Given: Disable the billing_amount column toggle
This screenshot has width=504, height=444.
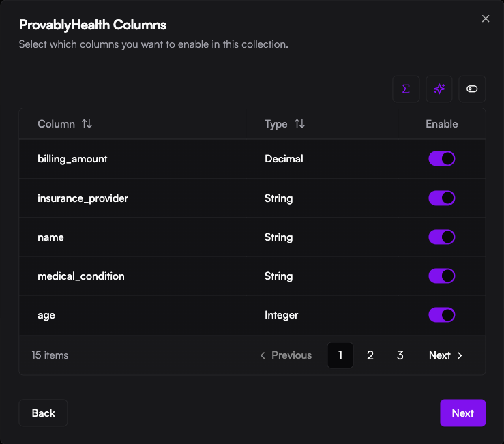Looking at the screenshot, I should pyautogui.click(x=441, y=159).
